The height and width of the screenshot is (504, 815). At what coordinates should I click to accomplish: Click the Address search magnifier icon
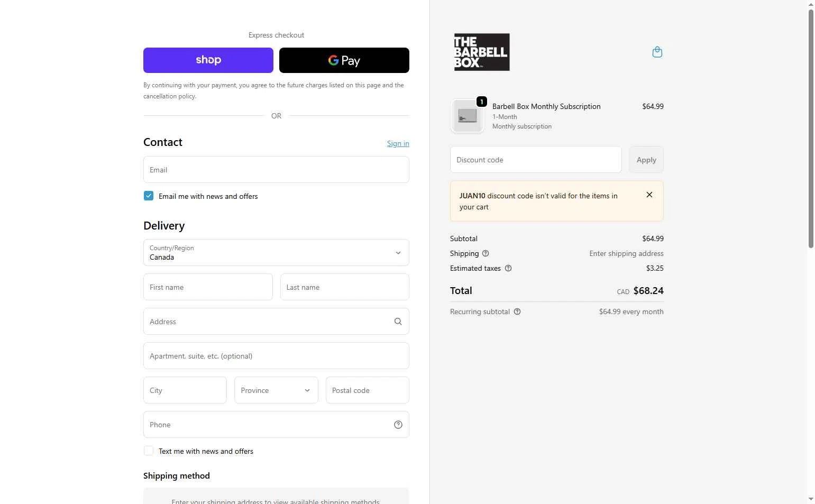coord(398,322)
